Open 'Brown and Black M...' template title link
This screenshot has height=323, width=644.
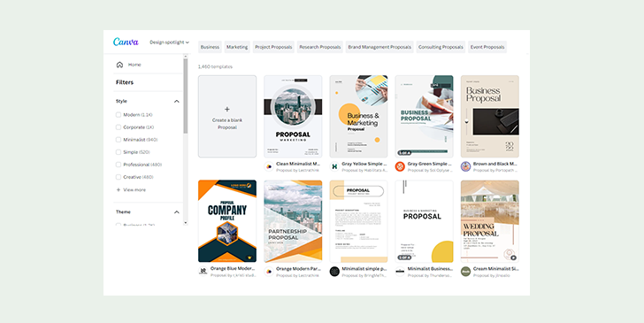point(494,164)
